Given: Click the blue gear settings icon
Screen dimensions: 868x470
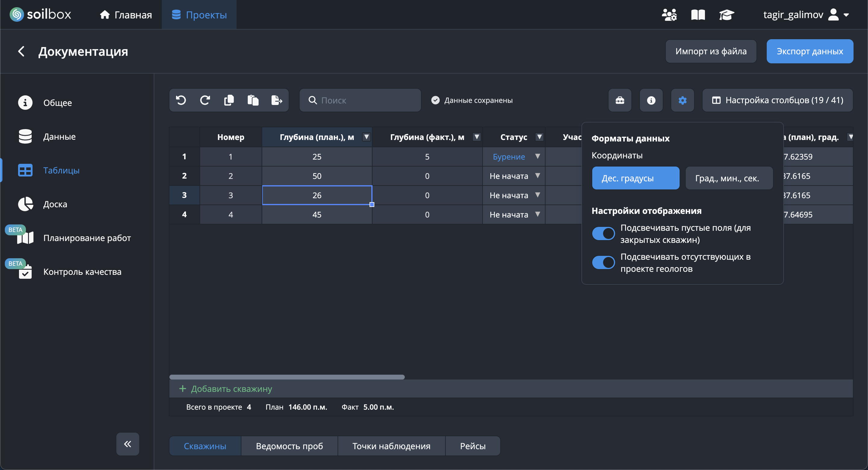Looking at the screenshot, I should pyautogui.click(x=682, y=100).
